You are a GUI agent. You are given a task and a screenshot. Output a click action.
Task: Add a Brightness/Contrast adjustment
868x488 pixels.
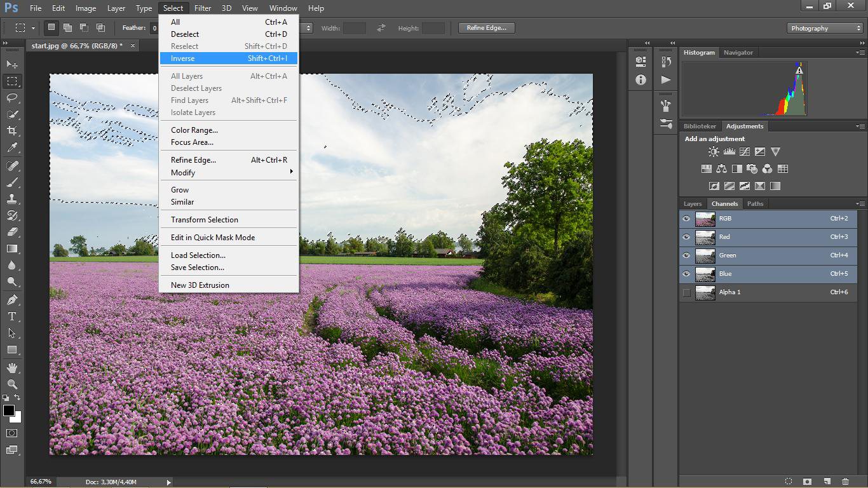coord(714,152)
